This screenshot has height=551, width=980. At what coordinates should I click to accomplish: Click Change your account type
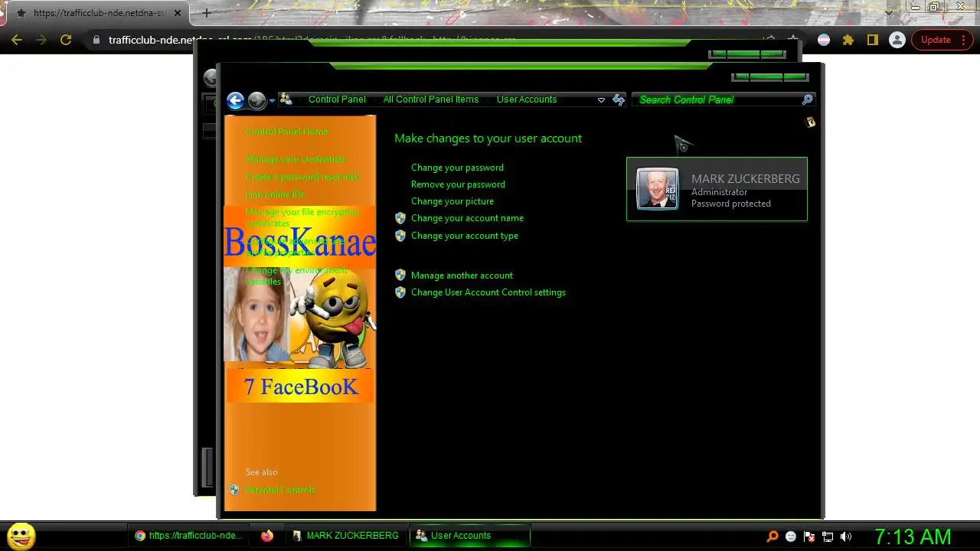(465, 236)
